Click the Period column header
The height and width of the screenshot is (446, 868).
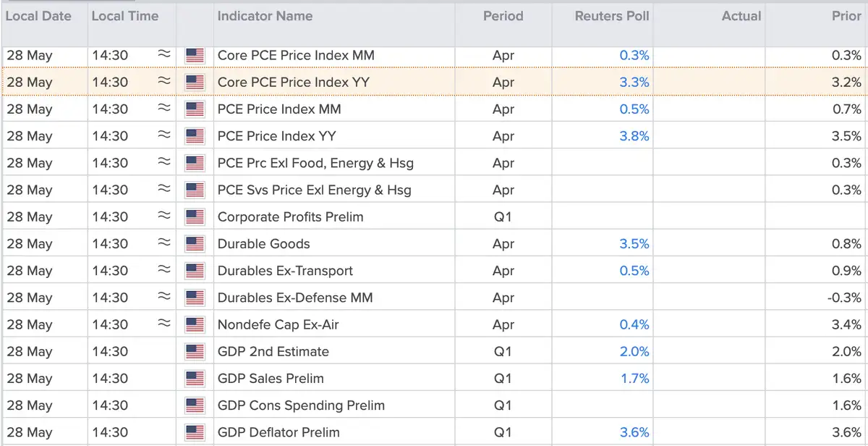pyautogui.click(x=503, y=15)
